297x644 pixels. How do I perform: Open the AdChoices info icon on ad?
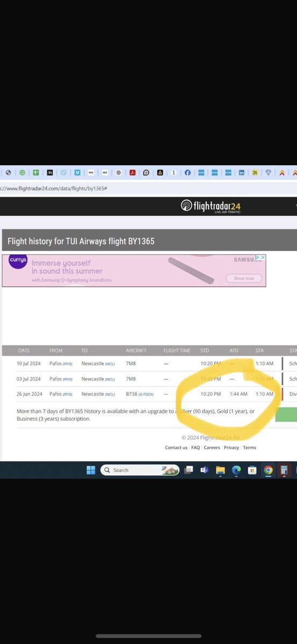(257, 258)
